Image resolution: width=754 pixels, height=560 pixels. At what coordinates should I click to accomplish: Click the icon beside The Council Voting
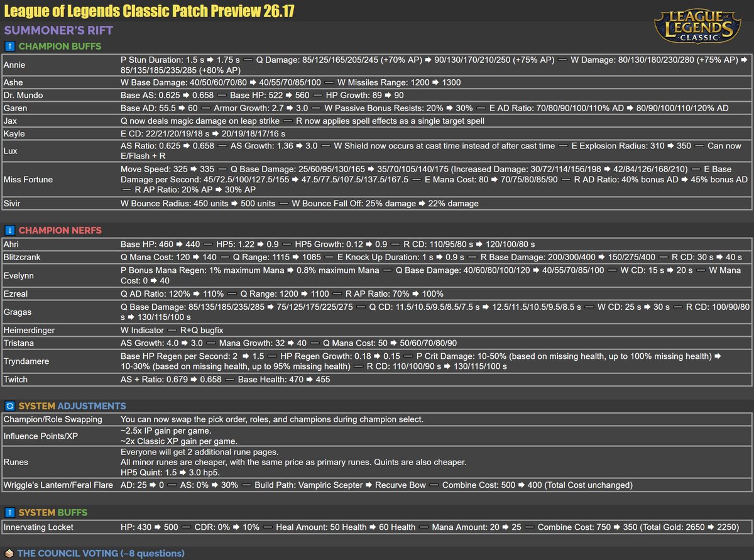click(9, 554)
